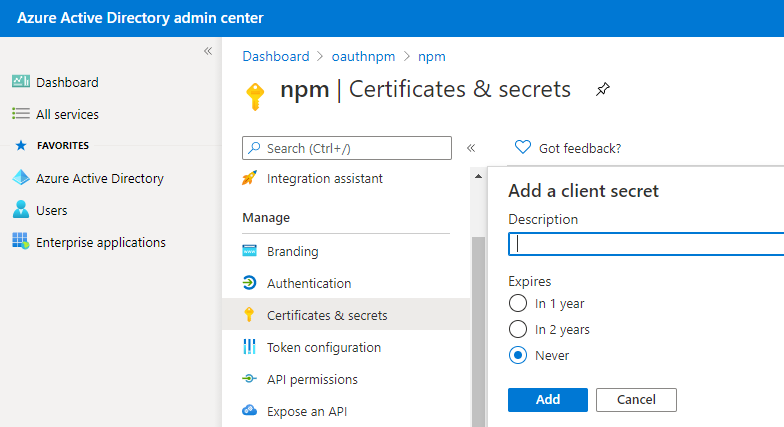
Task: Click the Enterprise applications grid icon
Action: [x=20, y=242]
